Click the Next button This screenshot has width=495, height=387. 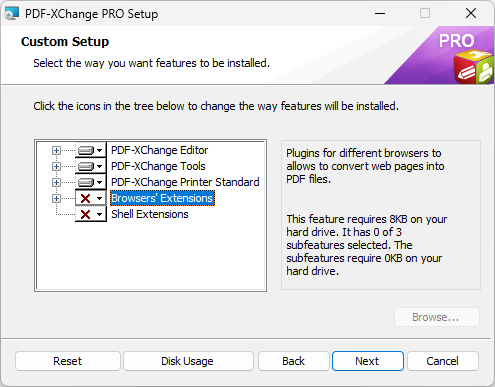pos(368,361)
